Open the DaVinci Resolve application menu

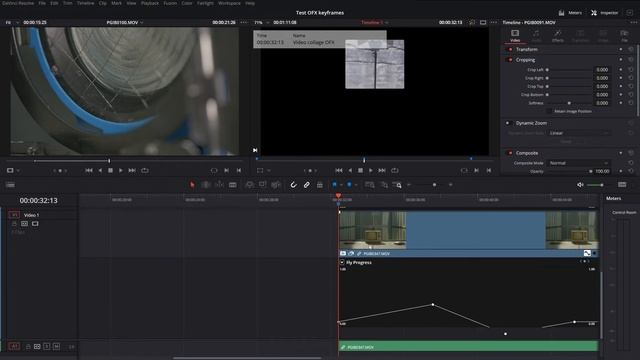(x=18, y=3)
